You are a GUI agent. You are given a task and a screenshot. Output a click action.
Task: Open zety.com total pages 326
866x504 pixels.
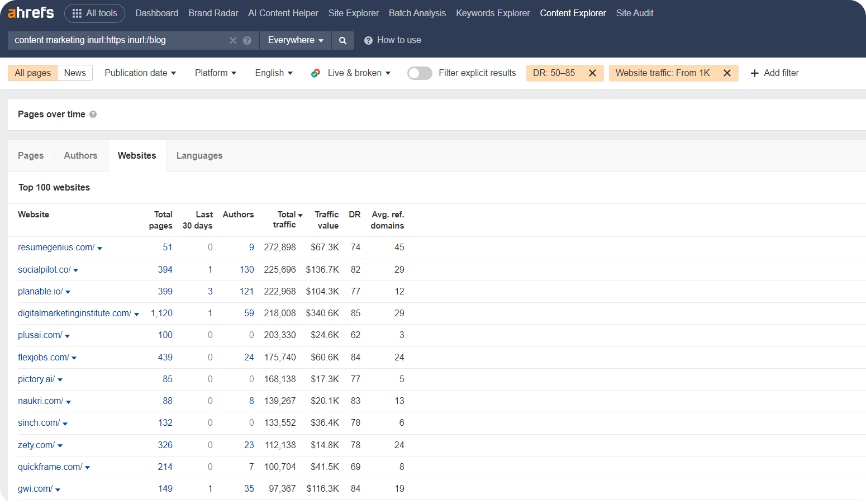pos(165,445)
